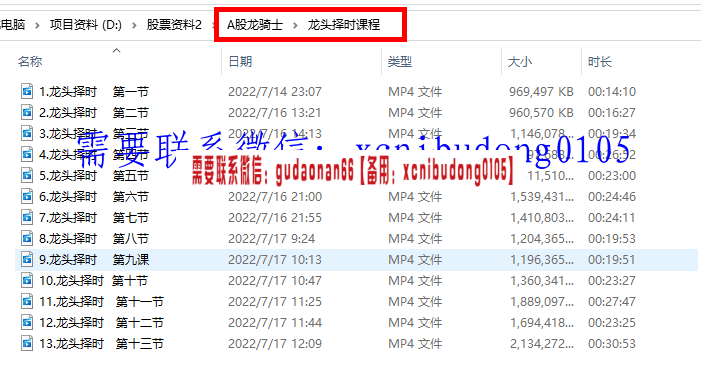Click the sort arrow above 名称 column

(117, 50)
